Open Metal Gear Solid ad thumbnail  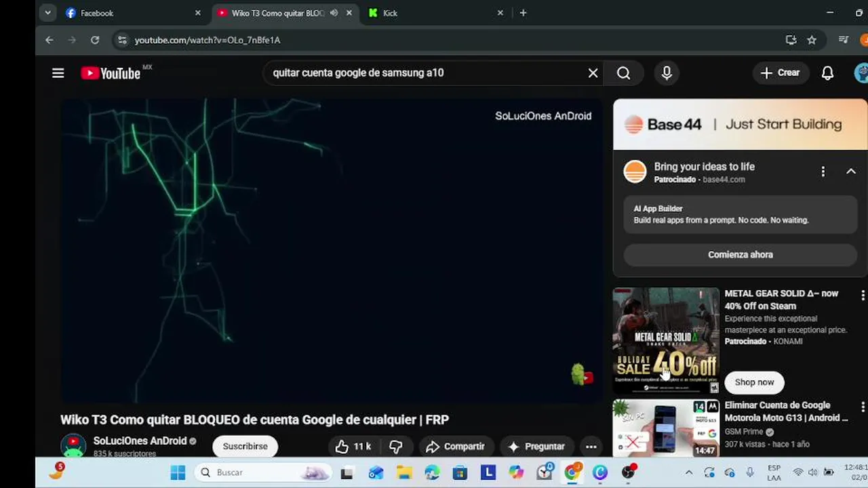[x=666, y=341]
